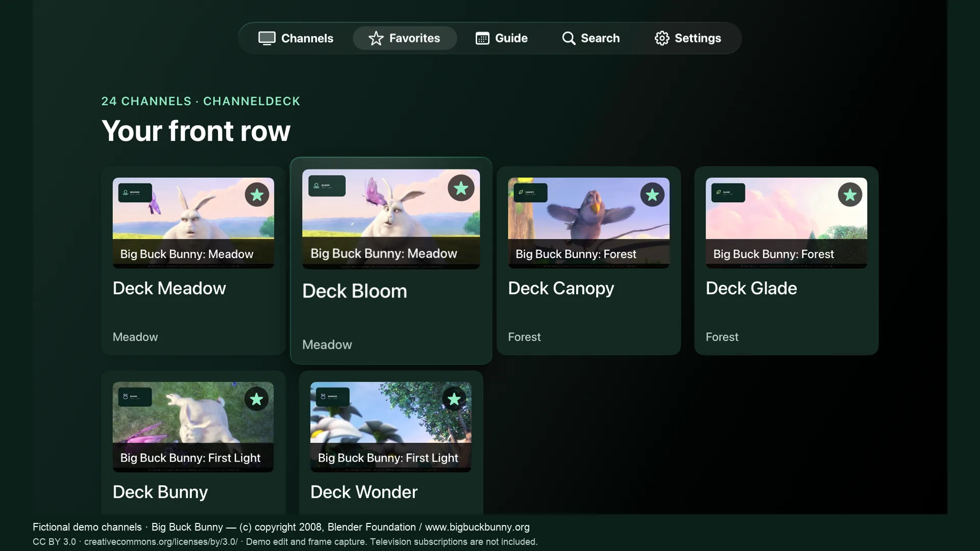
Task: Select the Deck Glade title
Action: click(x=751, y=288)
